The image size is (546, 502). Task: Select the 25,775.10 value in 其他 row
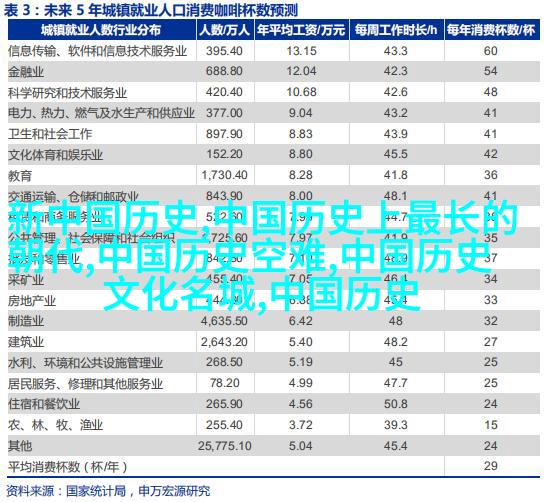(x=225, y=446)
